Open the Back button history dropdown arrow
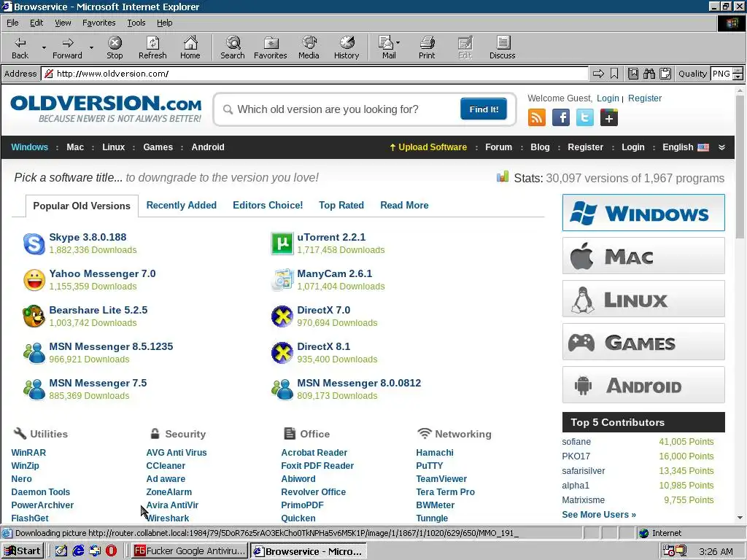Image resolution: width=747 pixels, height=560 pixels. point(43,47)
